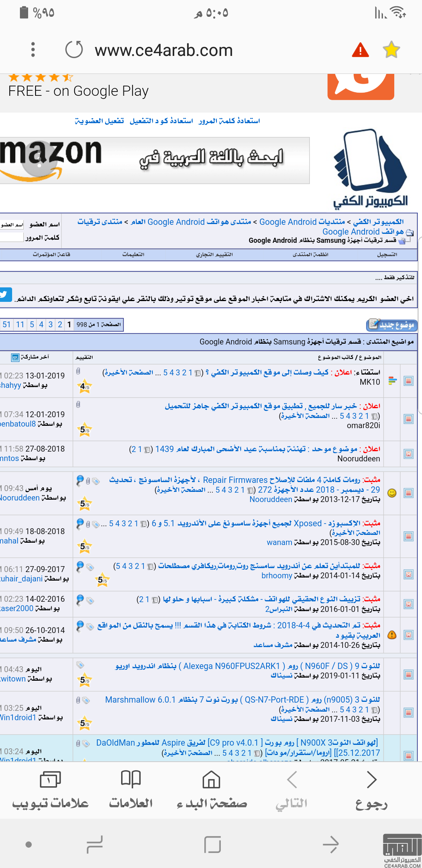The height and width of the screenshot is (868, 422).
Task: Click the آخر مشاركة sort arrow icon
Action: point(15,357)
